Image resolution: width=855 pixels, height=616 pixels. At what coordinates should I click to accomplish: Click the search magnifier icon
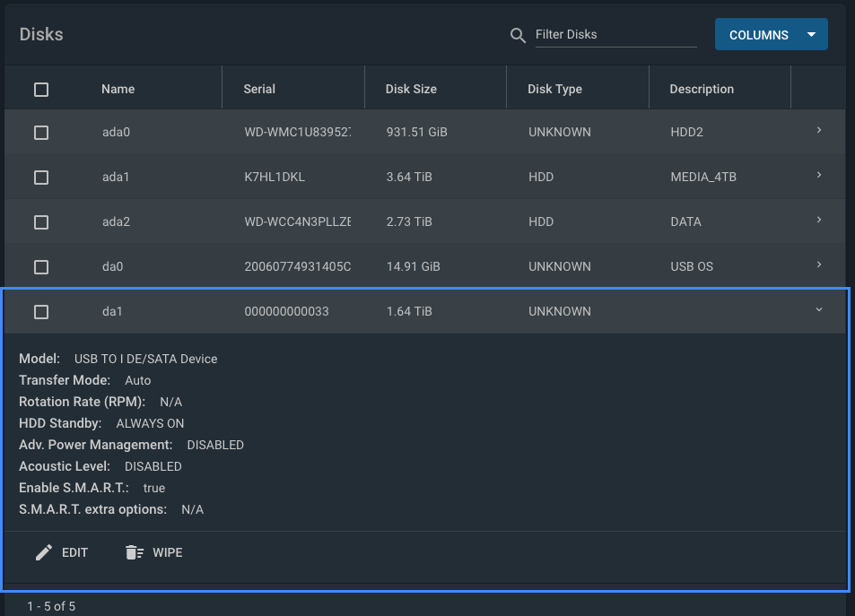click(518, 36)
